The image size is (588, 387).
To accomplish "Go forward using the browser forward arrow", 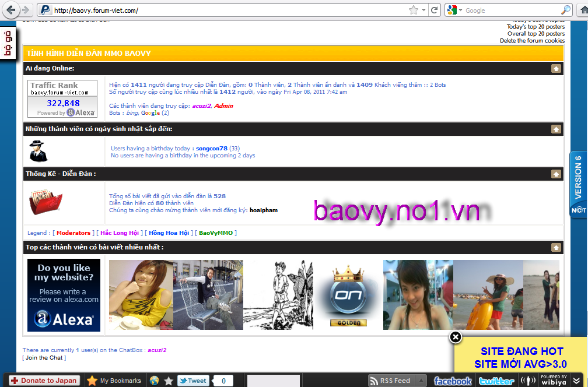I will click(x=26, y=10).
